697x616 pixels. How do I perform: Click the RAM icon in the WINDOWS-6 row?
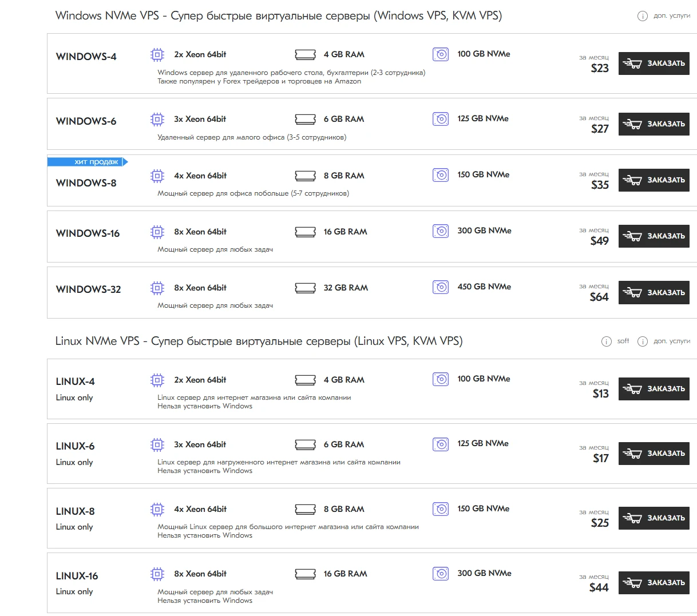(305, 119)
